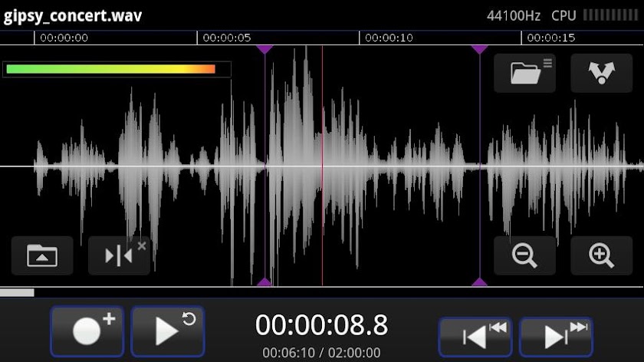
Task: Zoom in on the waveform
Action: coord(601,255)
